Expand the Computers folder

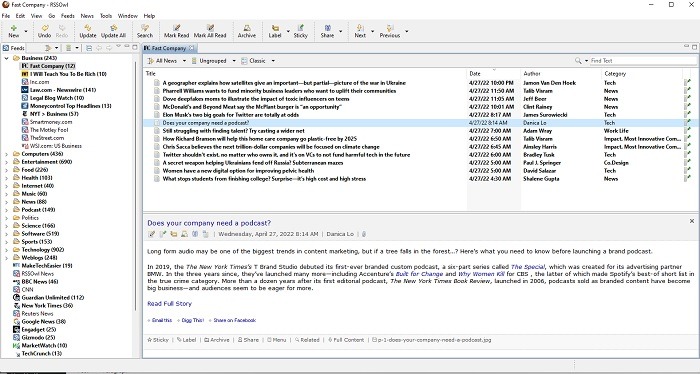tap(7, 154)
